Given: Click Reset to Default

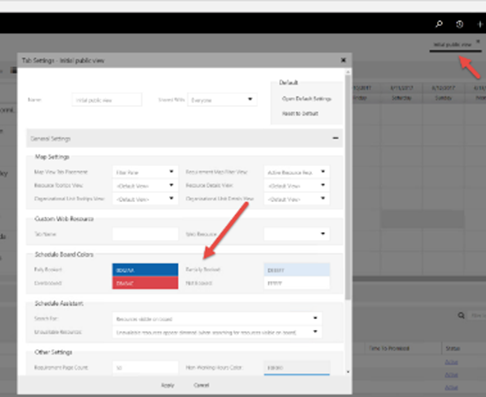Looking at the screenshot, I should coord(300,113).
